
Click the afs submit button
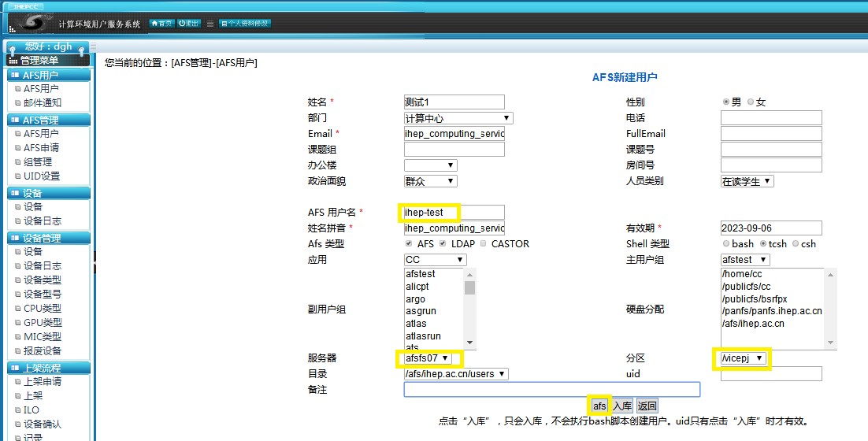click(x=599, y=406)
